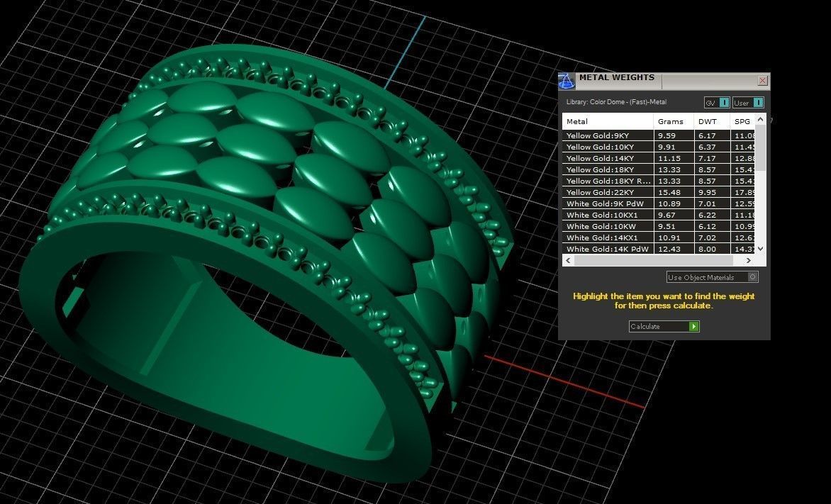This screenshot has width=831, height=504.
Task: Close the Metal Weights panel
Action: [762, 81]
